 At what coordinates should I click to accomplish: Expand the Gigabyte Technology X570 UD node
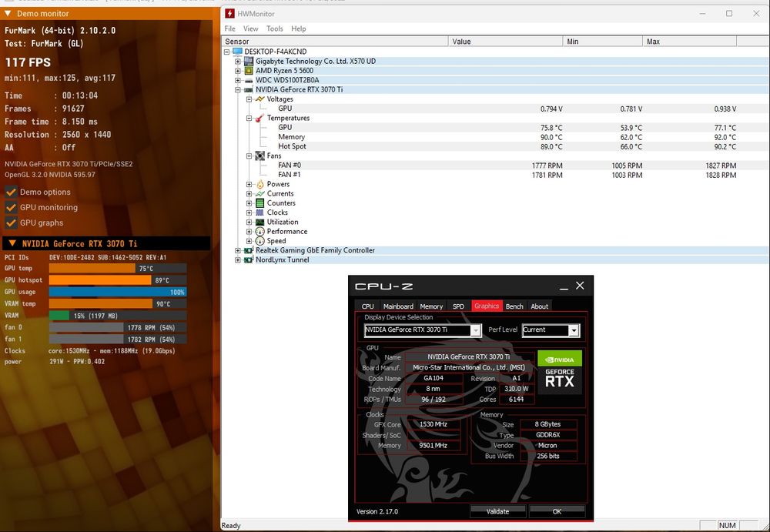coord(238,62)
